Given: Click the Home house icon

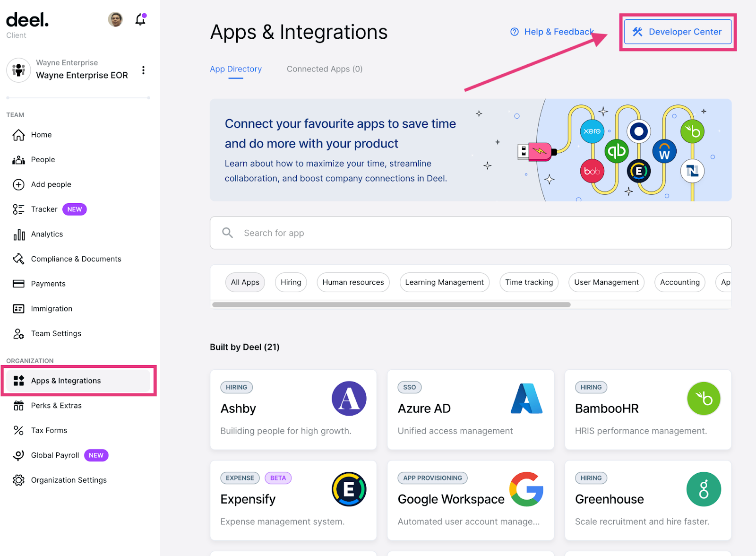Looking at the screenshot, I should coord(18,135).
